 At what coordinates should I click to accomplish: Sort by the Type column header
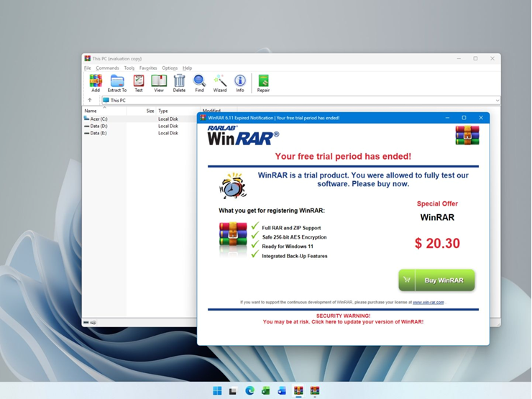(178, 111)
